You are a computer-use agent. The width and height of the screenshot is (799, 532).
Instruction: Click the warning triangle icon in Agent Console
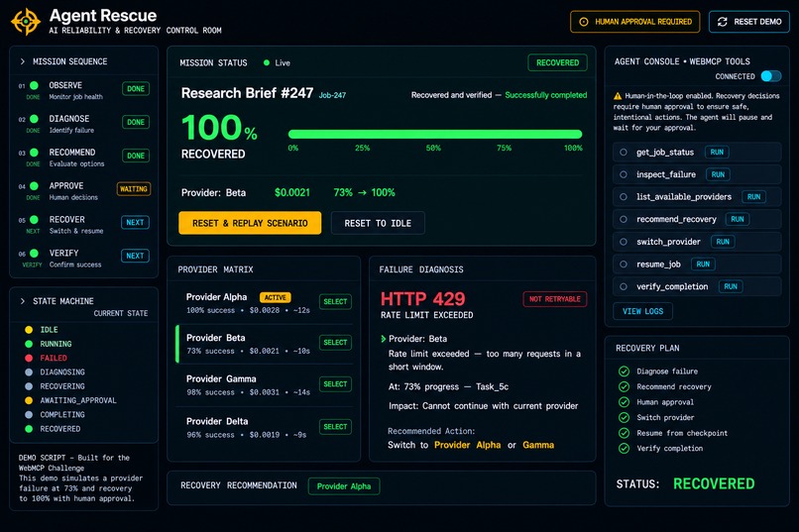[618, 96]
